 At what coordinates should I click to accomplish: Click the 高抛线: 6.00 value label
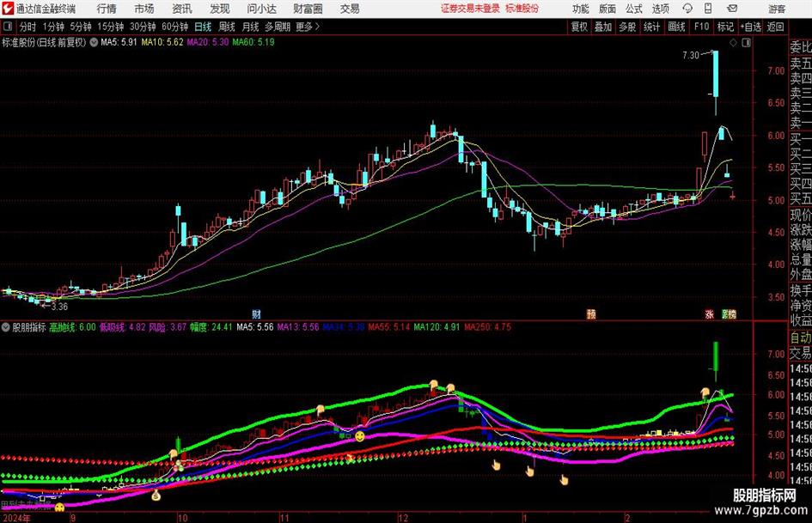click(72, 327)
